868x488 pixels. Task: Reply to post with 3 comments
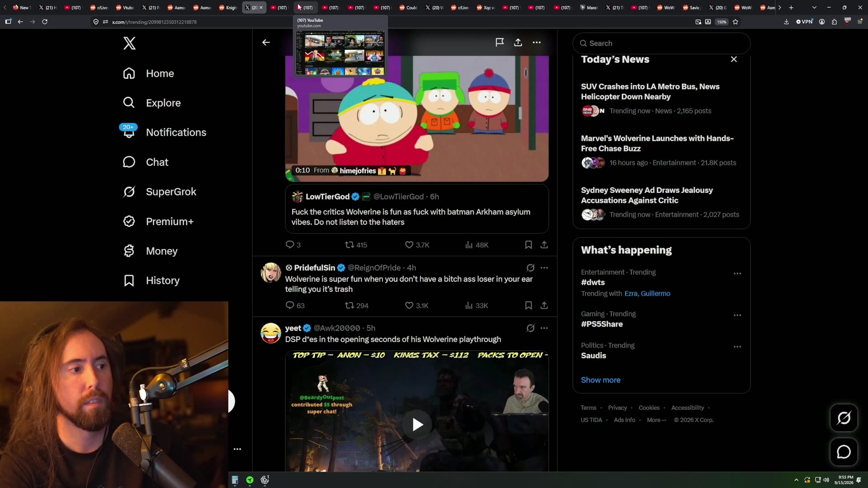click(293, 245)
